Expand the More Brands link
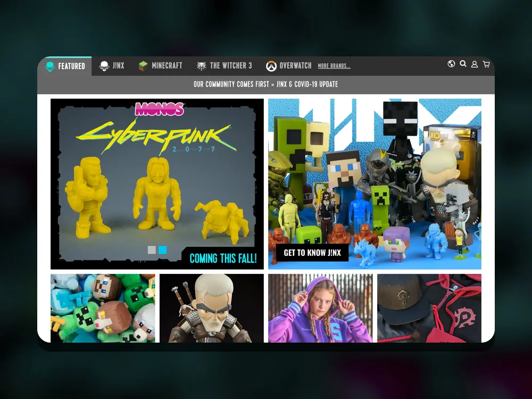This screenshot has width=532, height=399. coord(334,66)
